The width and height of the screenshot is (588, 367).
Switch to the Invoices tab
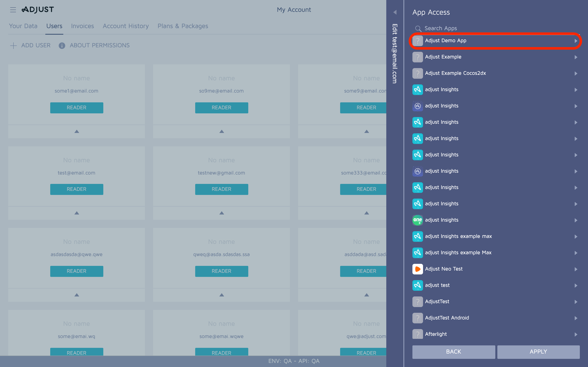pyautogui.click(x=82, y=26)
